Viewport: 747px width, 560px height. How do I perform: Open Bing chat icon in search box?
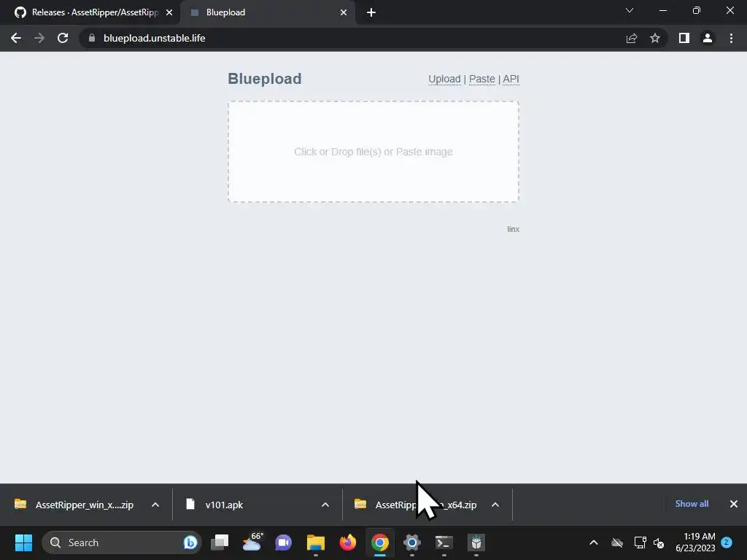click(190, 542)
